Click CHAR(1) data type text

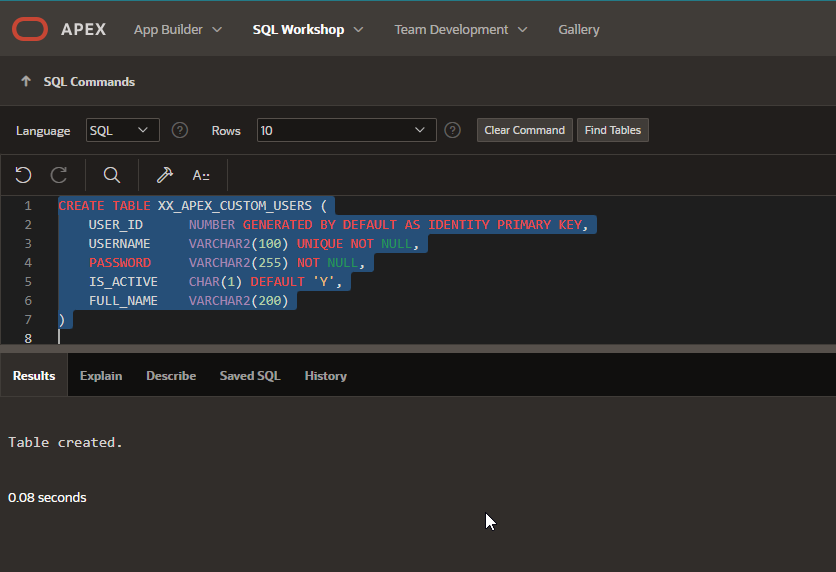[x=215, y=281]
